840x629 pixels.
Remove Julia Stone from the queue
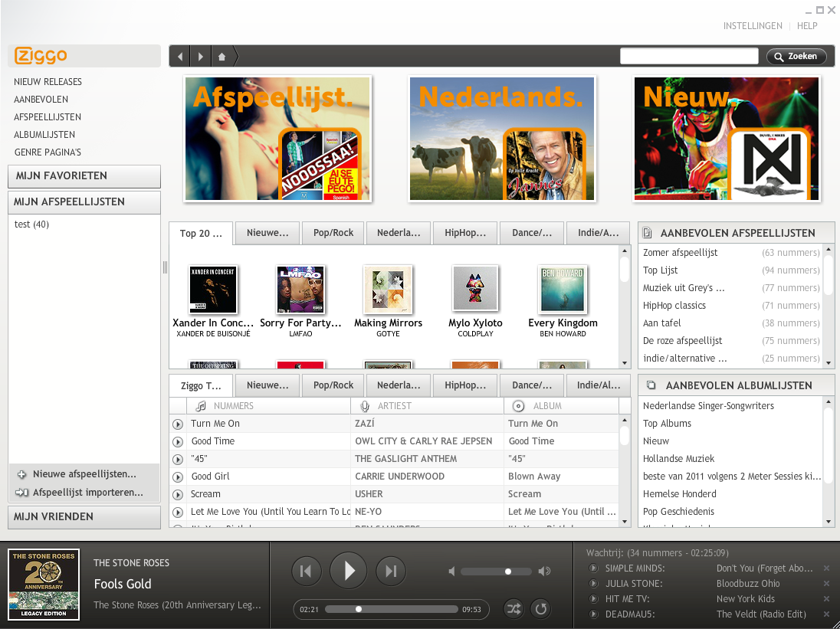(x=827, y=584)
